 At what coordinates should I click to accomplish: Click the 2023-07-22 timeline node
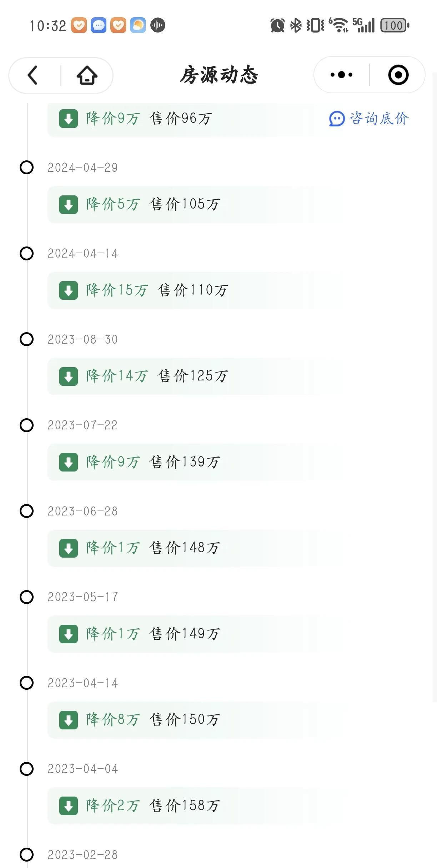pyautogui.click(x=26, y=425)
